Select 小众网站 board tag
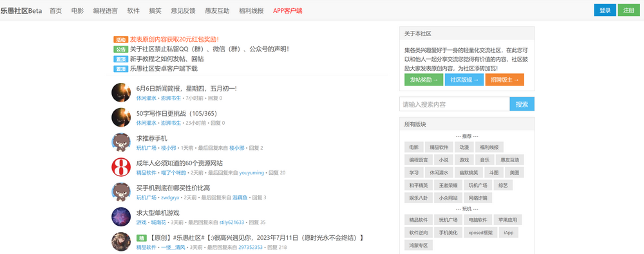 point(448,198)
